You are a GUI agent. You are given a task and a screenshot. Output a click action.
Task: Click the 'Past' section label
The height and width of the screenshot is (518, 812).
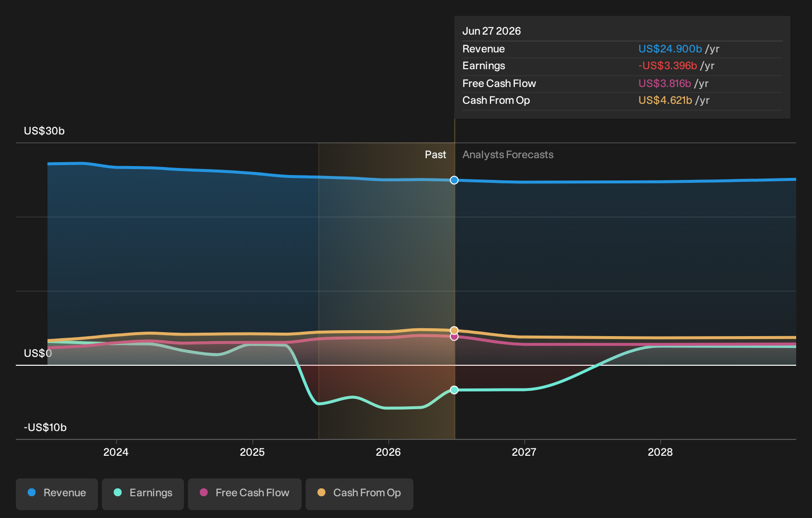tap(435, 155)
